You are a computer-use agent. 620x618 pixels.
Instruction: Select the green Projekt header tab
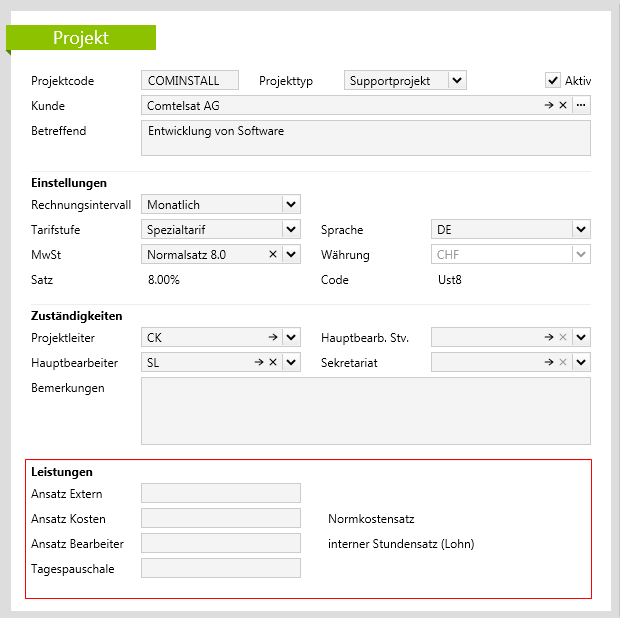[x=81, y=38]
